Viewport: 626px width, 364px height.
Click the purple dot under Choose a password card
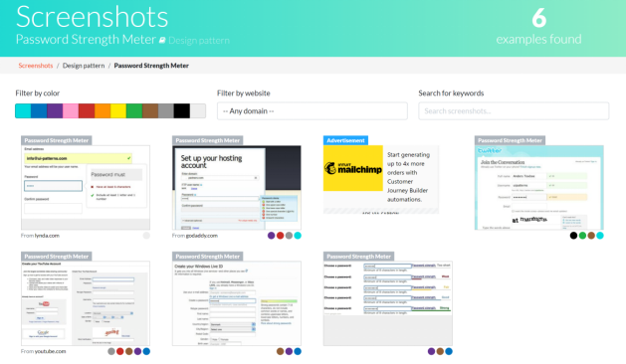tap(431, 351)
